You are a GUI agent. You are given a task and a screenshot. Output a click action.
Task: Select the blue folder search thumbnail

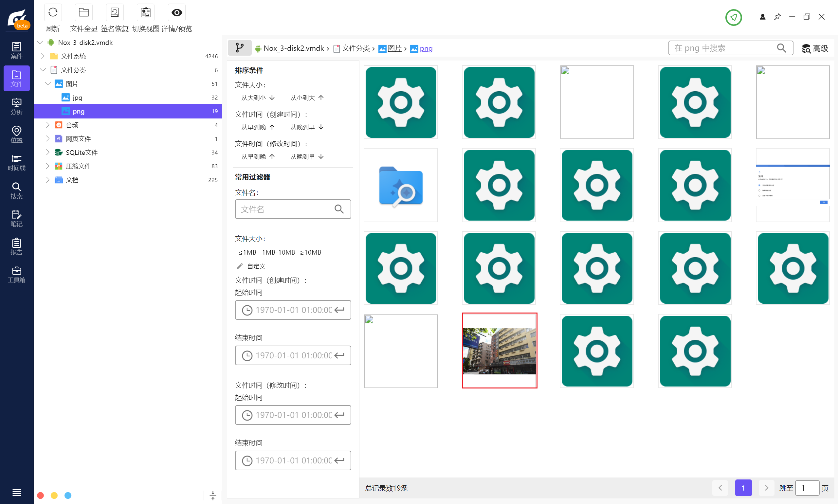[401, 185]
